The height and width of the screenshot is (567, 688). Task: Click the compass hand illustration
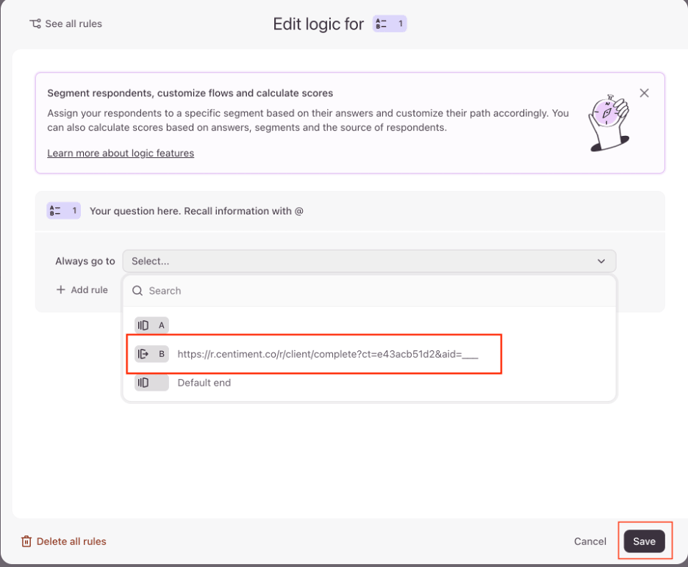pyautogui.click(x=609, y=122)
